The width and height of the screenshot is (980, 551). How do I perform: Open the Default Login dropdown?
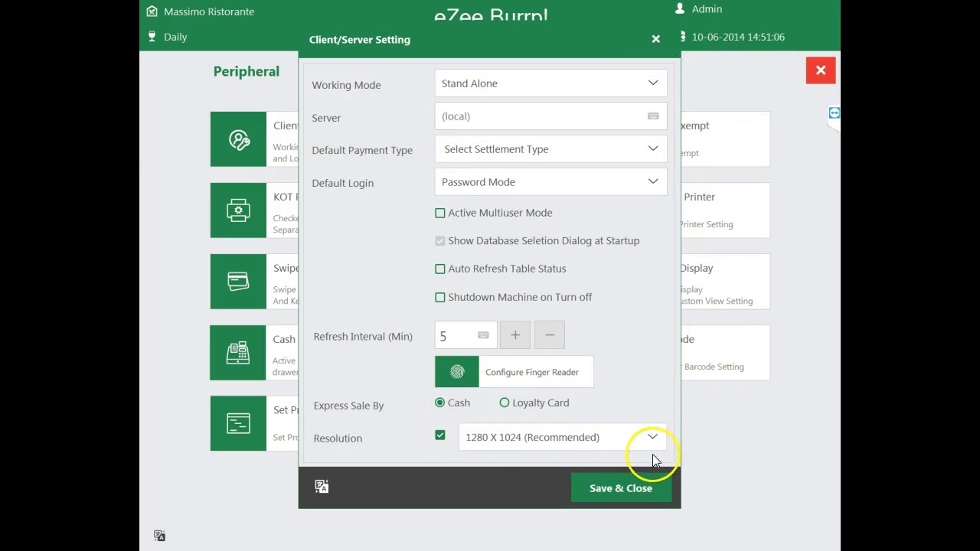(550, 182)
